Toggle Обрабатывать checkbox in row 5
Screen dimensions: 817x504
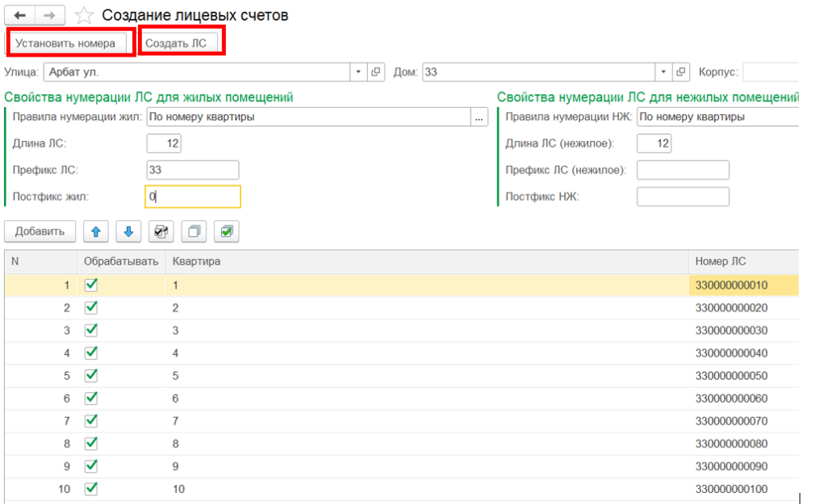click(91, 375)
